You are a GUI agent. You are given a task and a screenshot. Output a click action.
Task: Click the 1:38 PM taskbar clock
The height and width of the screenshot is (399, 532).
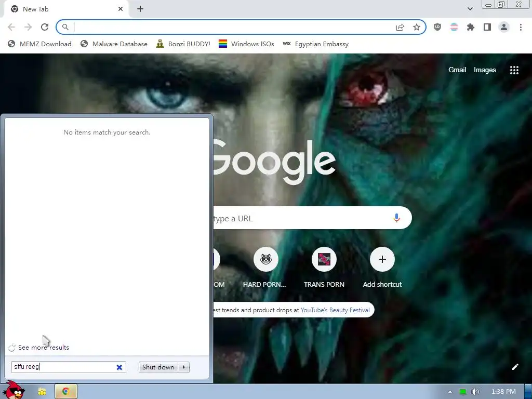(503, 392)
